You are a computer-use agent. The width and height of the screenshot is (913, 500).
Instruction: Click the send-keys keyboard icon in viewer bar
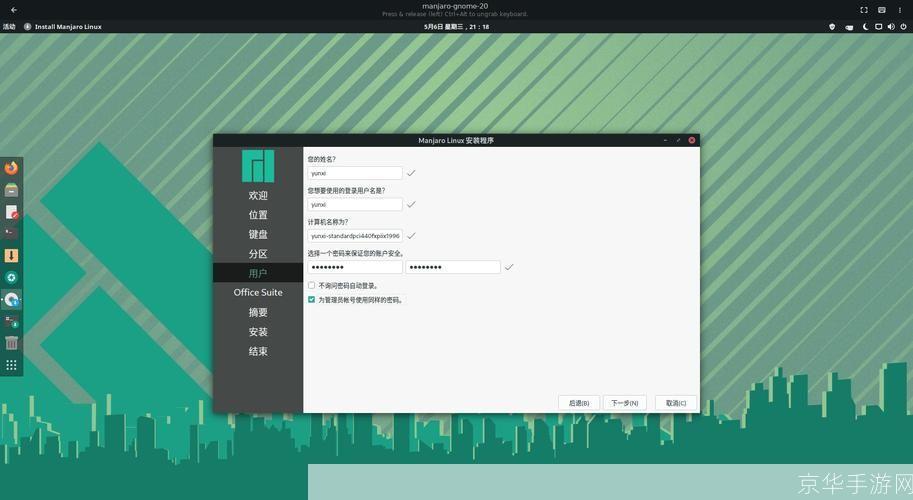point(882,10)
